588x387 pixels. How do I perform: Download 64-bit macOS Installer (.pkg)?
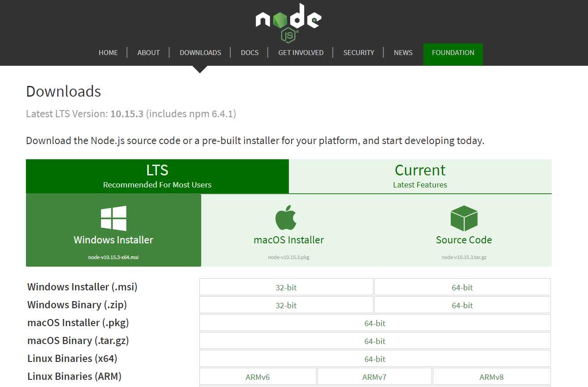point(375,323)
